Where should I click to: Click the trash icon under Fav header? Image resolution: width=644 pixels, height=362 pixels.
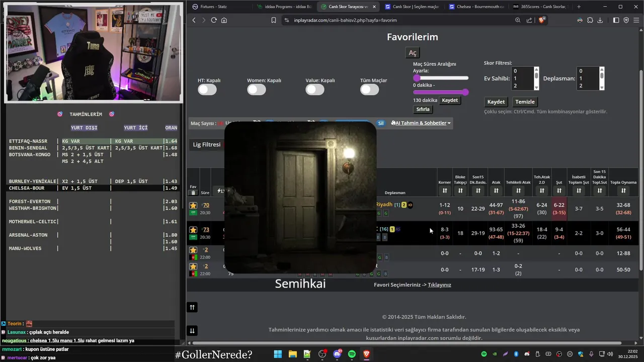193,193
